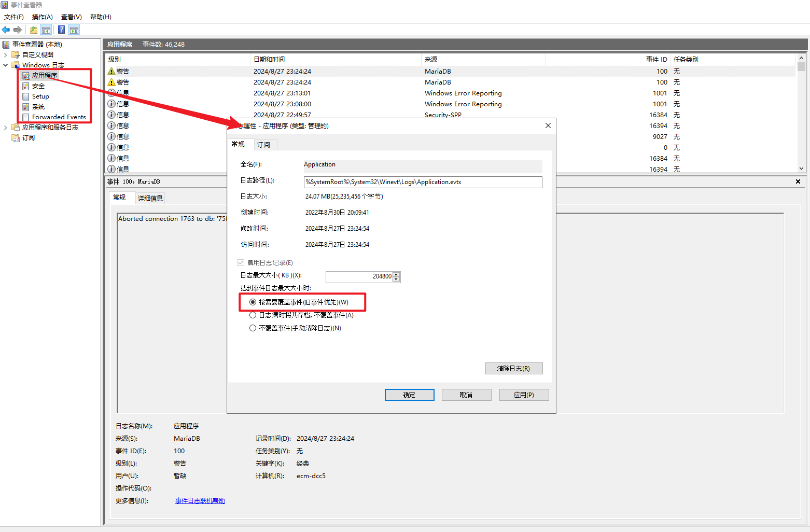Open the 安全 log in tree
The height and width of the screenshot is (532, 810).
pos(38,86)
